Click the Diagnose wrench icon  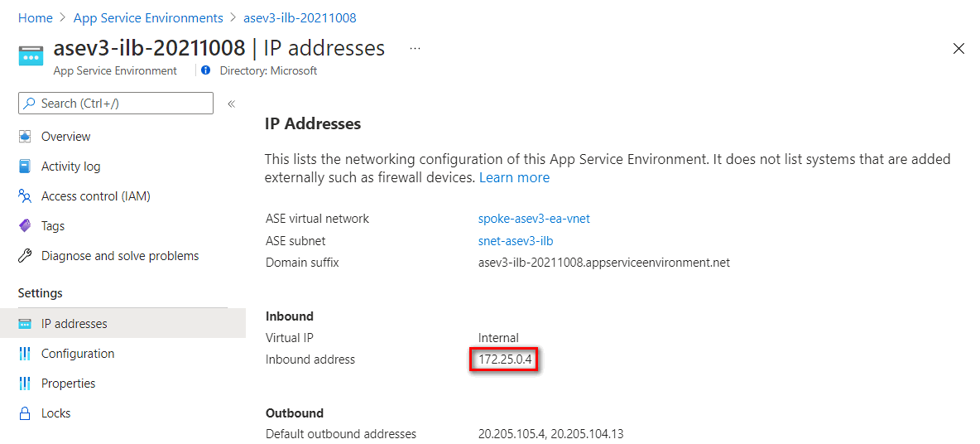click(25, 256)
